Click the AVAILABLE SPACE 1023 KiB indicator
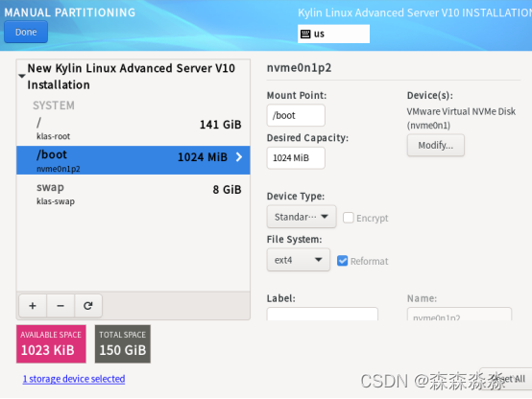Viewport: 532px width, 399px height. tap(51, 344)
